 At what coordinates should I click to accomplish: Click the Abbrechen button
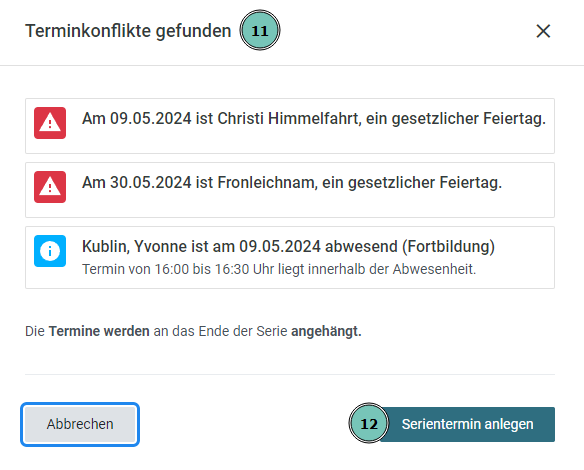[80, 424]
